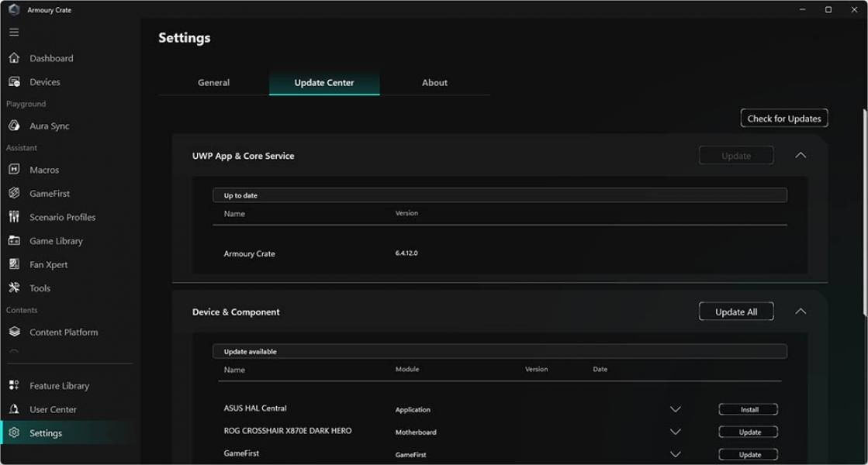Click the Game Library icon
Image resolution: width=868 pixels, height=465 pixels.
(15, 240)
